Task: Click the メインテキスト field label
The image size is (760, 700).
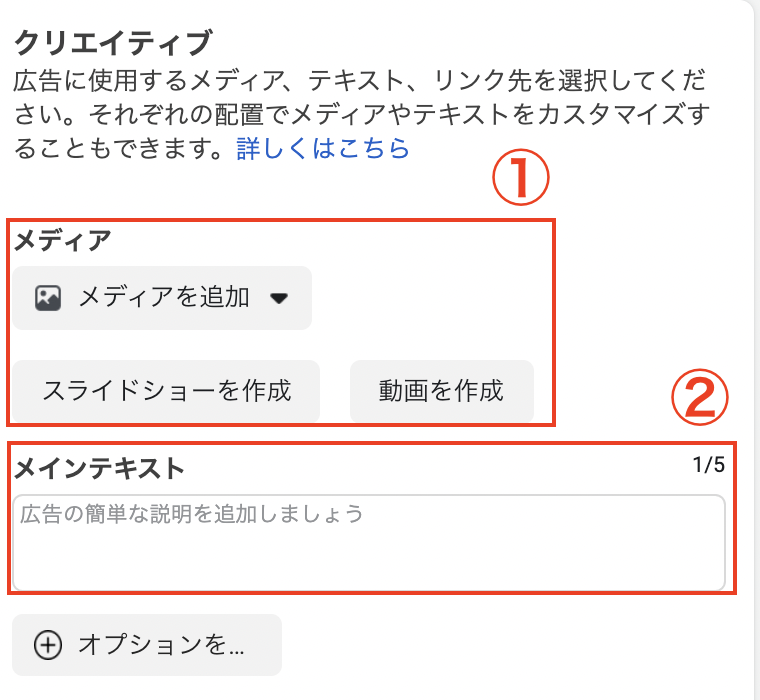Action: click(x=99, y=467)
